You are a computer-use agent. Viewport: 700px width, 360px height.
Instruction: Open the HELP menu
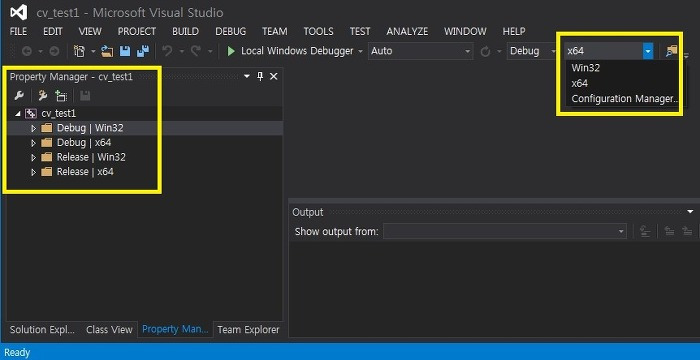(514, 31)
